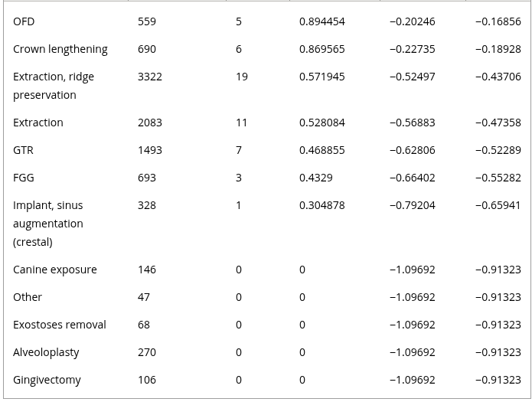Click the OFD row label
Screen dimensions: 532x402
tap(24, 21)
